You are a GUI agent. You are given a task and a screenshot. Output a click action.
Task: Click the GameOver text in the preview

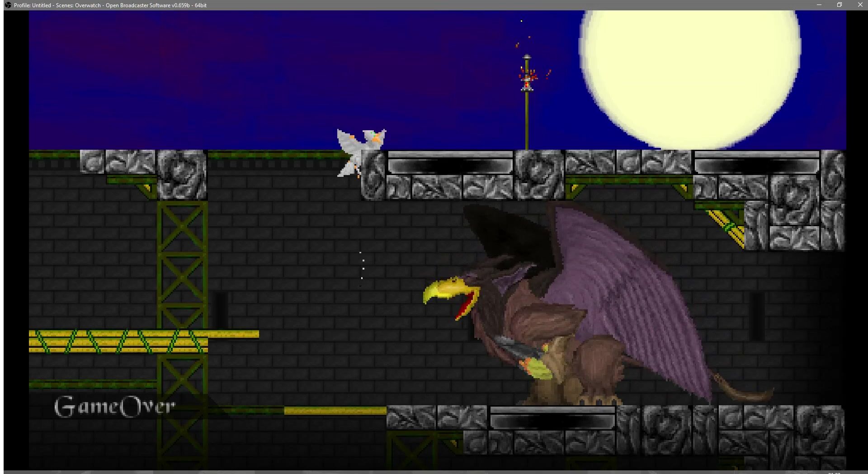(x=114, y=407)
